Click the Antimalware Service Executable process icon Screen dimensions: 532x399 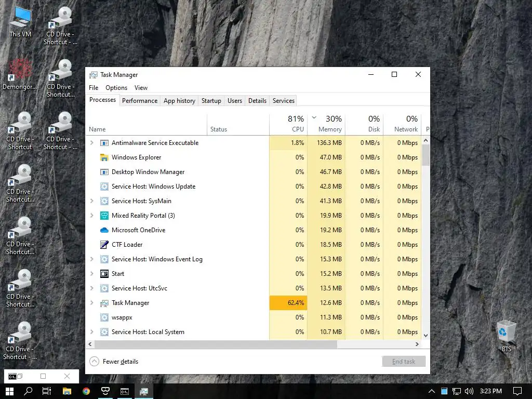point(104,143)
